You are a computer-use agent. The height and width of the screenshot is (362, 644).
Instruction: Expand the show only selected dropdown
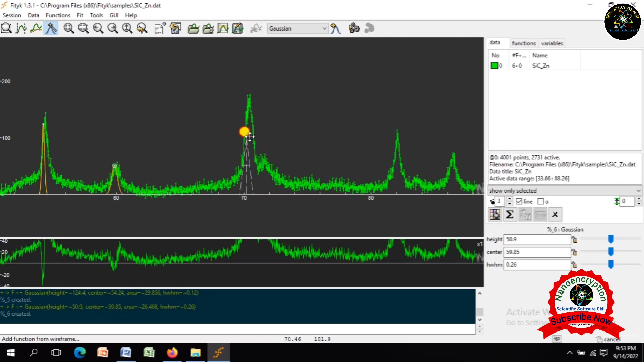638,190
